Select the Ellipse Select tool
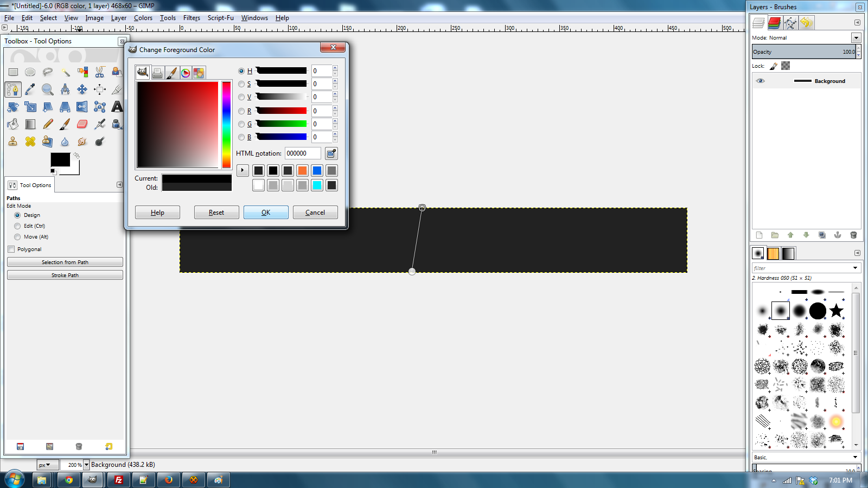 click(30, 72)
